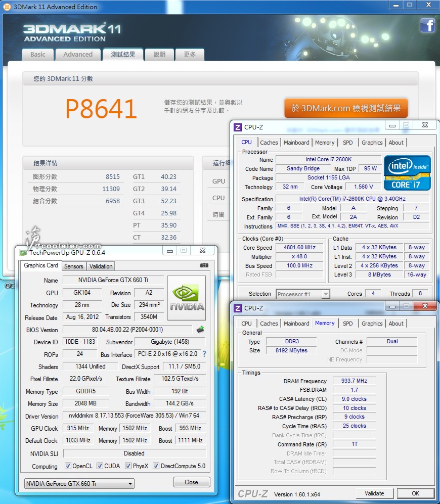
Task: Open the 更多 tab in 3DMark
Action: coord(190,55)
